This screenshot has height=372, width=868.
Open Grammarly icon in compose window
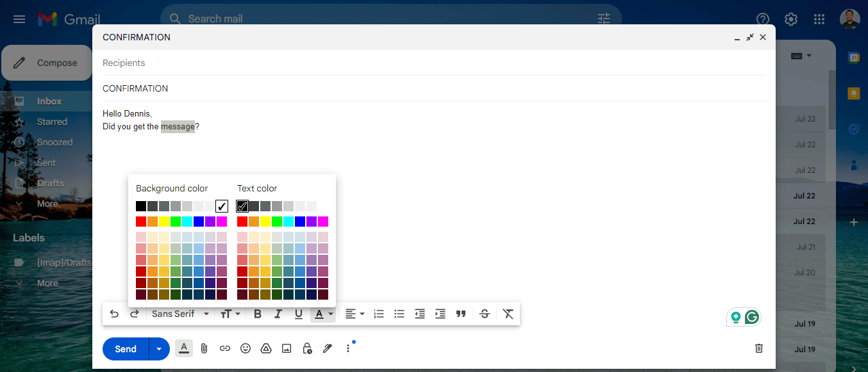(752, 316)
